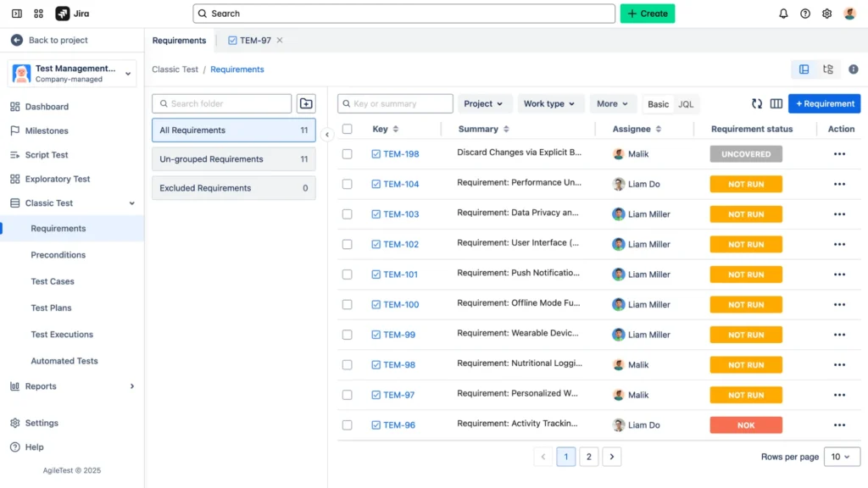
Task: Click the green Create button
Action: pyautogui.click(x=647, y=14)
